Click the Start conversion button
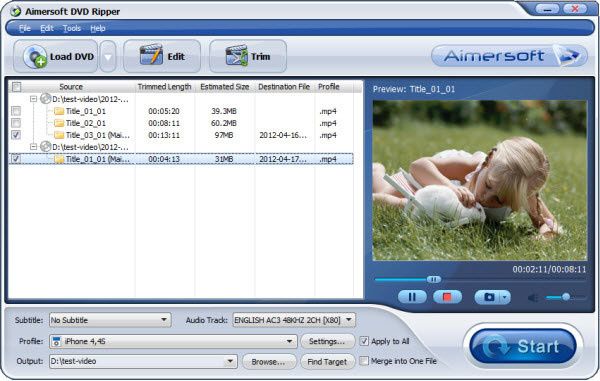 coord(523,346)
